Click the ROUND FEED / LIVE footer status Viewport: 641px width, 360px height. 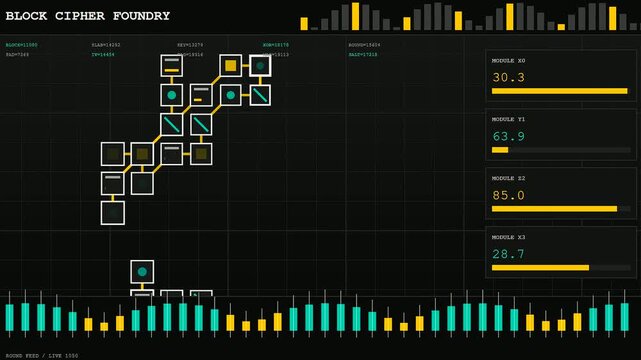(42, 356)
